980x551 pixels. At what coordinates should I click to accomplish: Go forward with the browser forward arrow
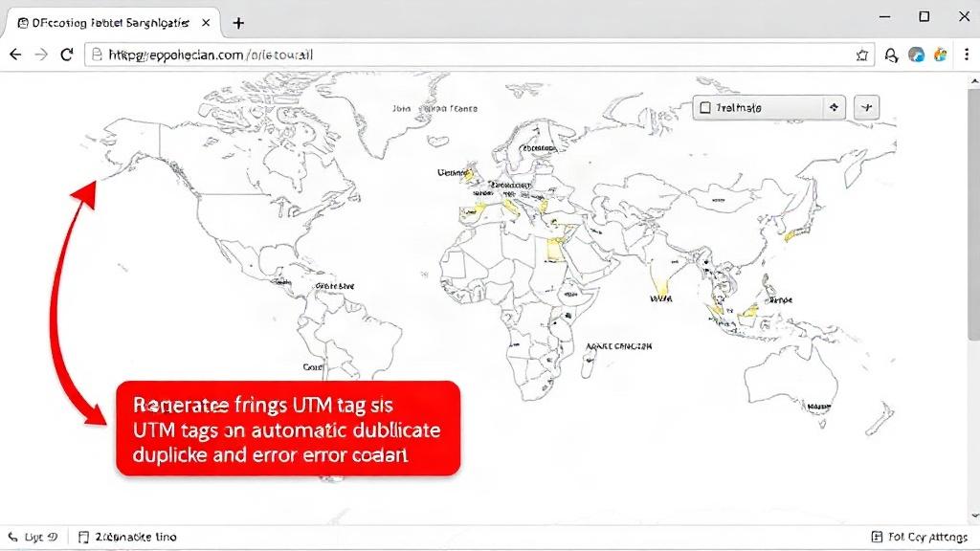(x=41, y=55)
